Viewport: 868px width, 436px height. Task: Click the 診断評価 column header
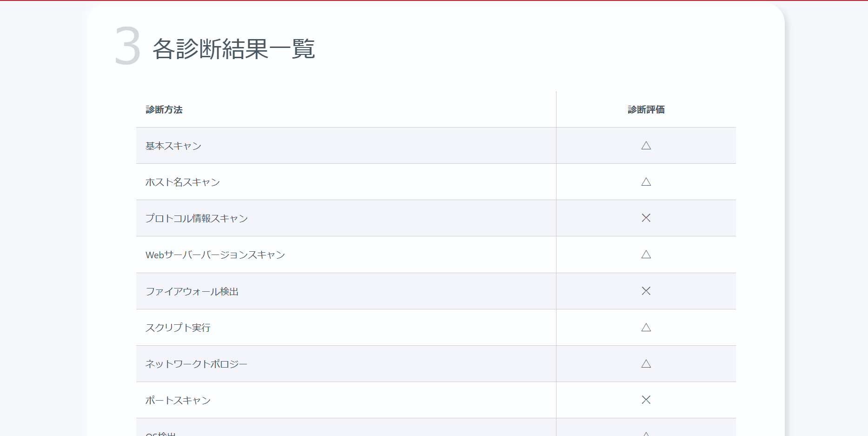click(x=646, y=110)
